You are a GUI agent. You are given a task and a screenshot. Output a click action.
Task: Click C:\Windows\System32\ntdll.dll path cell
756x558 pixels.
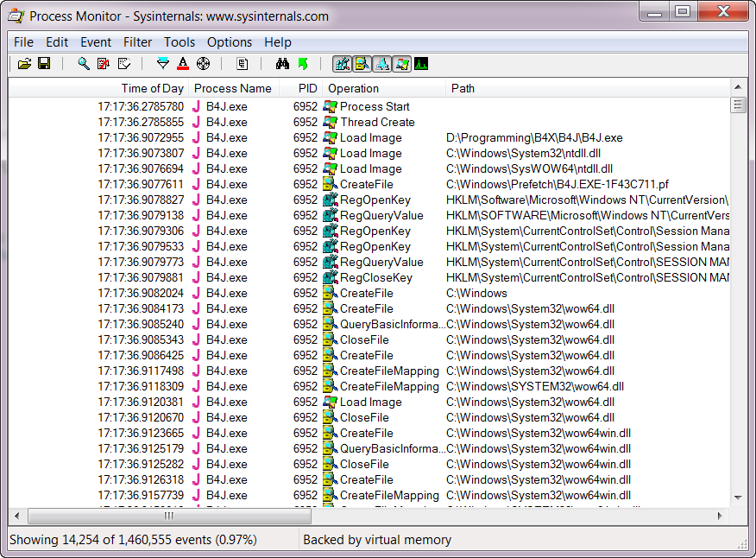[x=523, y=154]
